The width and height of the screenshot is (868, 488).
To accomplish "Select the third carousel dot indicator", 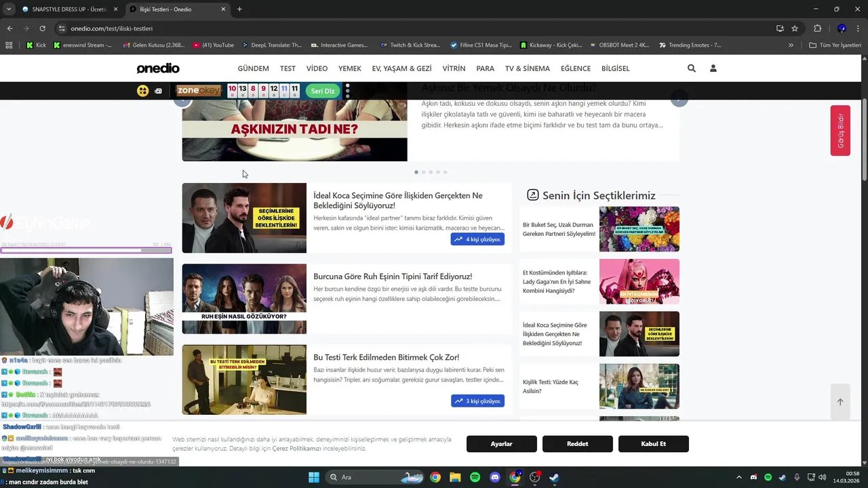I will click(x=431, y=172).
